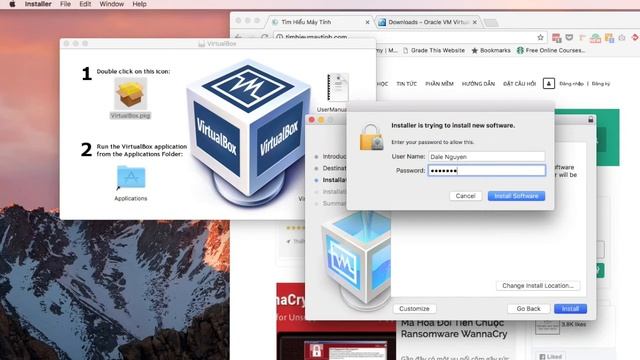Click the Đăng ký register link

point(600,84)
